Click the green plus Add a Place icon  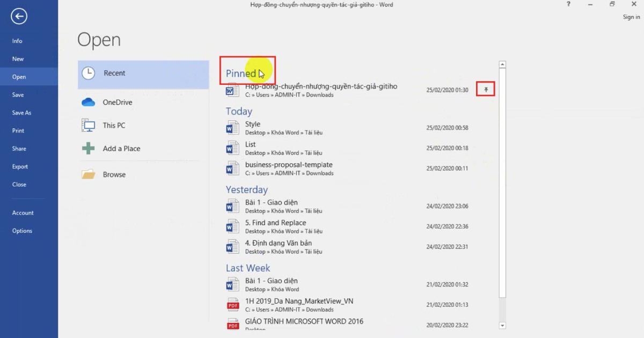[88, 149]
